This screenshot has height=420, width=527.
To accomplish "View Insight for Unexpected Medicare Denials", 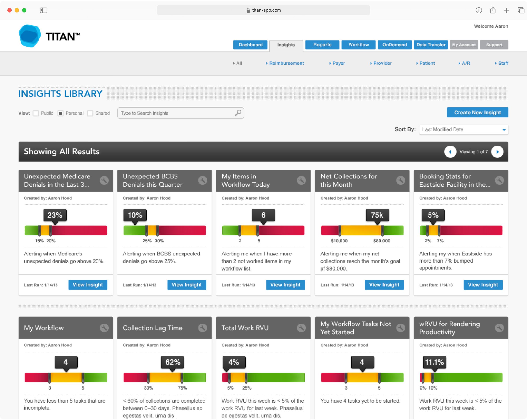I will (x=88, y=285).
